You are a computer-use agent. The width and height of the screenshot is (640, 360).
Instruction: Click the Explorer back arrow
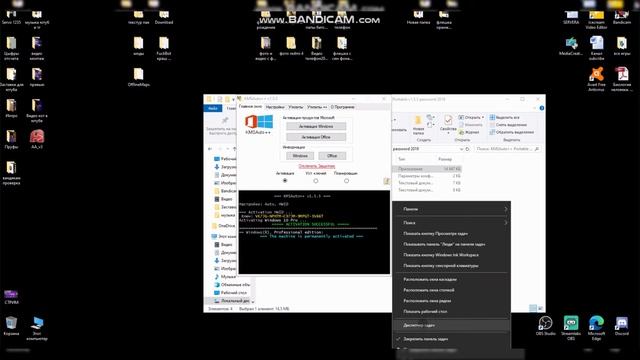(x=210, y=149)
